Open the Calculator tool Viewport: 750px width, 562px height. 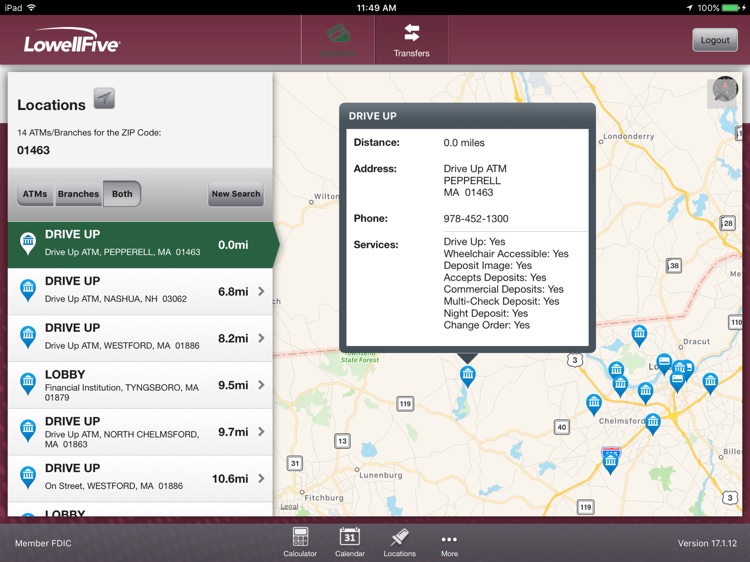pos(300,542)
